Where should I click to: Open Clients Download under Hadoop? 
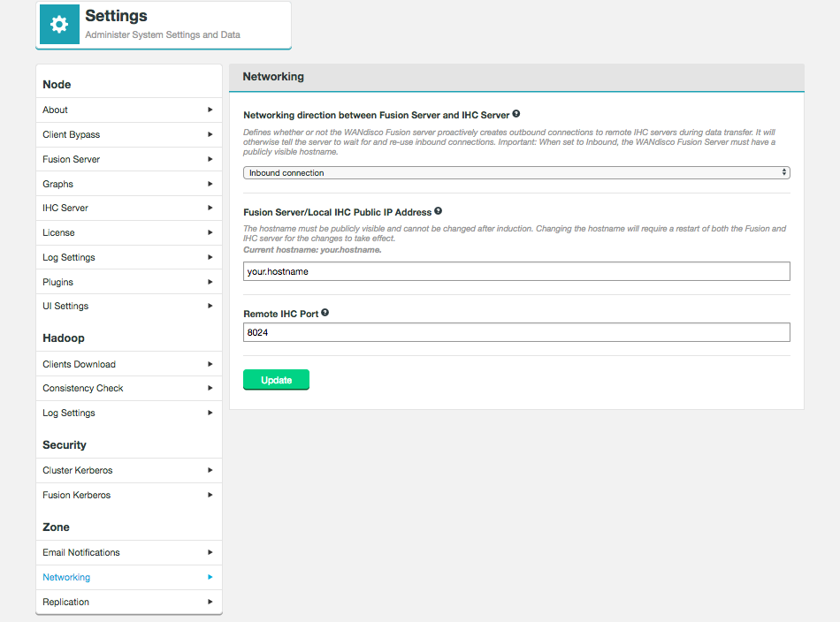pyautogui.click(x=128, y=364)
